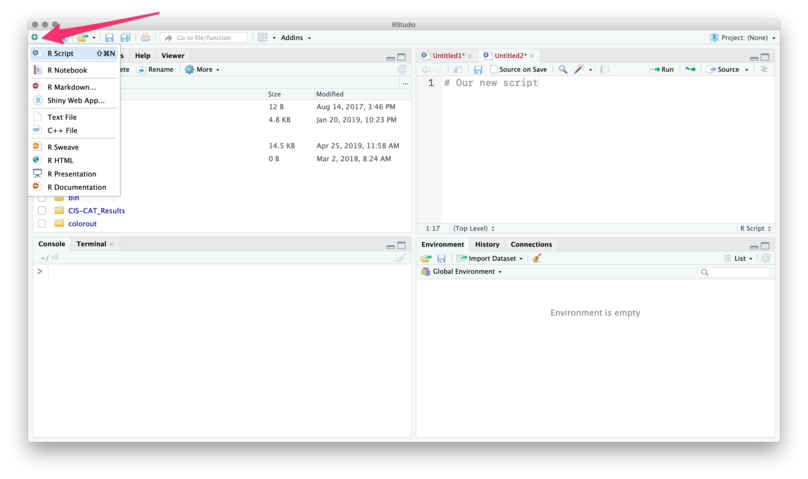808x479 pixels.
Task: Click the Code Tools magic wand icon
Action: (x=579, y=70)
